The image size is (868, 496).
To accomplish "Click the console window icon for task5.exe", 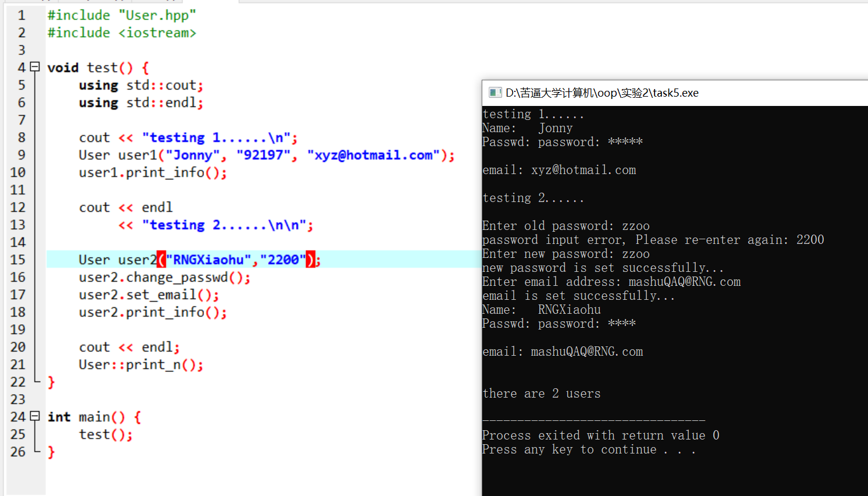I will [495, 93].
